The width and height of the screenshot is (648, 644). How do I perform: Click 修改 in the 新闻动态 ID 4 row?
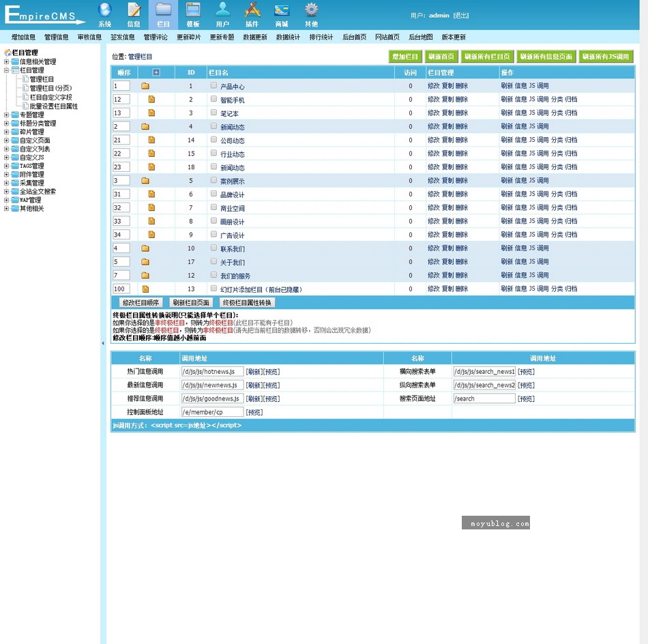434,126
